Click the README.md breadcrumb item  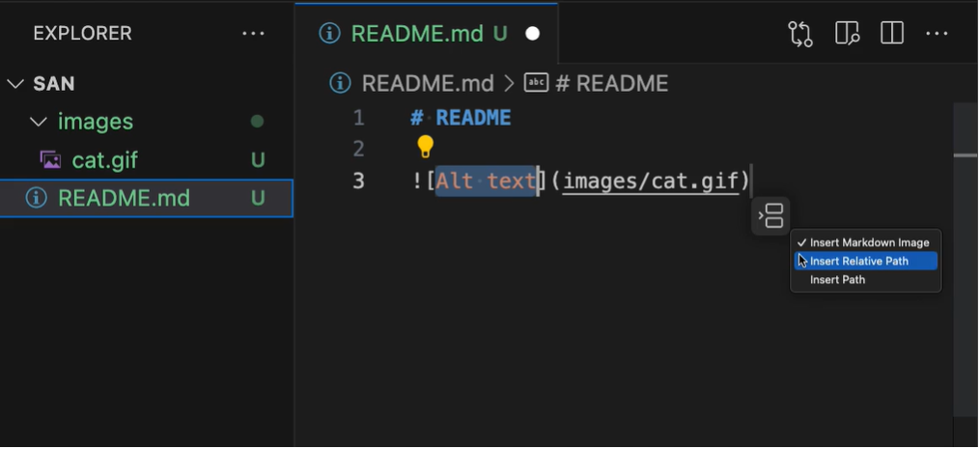click(427, 84)
